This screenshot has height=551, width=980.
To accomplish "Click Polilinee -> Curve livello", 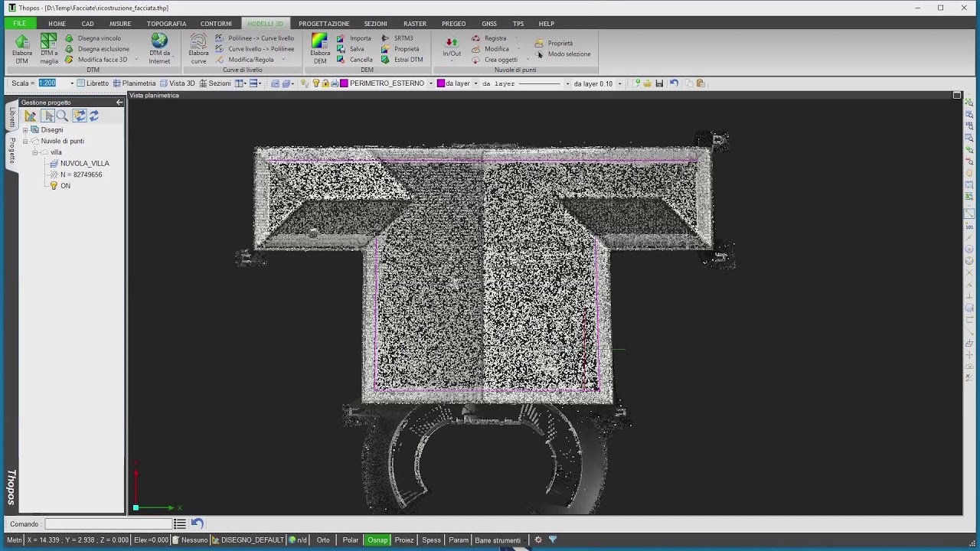I will [254, 38].
